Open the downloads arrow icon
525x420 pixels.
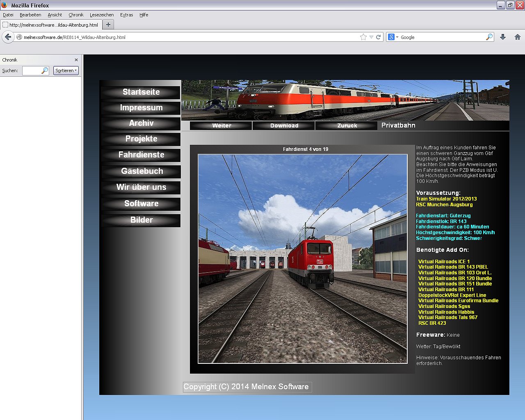coord(503,37)
